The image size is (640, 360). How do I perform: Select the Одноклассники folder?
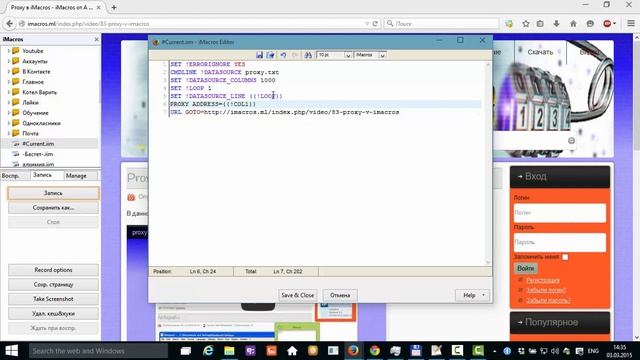[41, 123]
